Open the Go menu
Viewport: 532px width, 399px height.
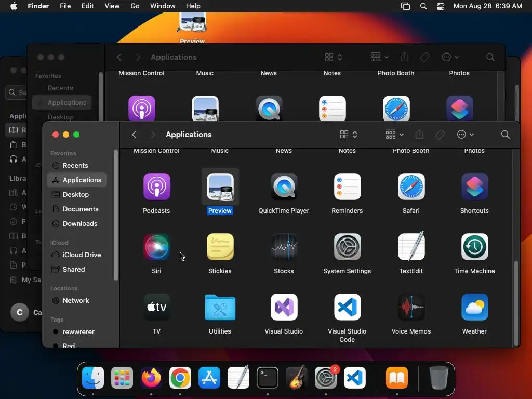135,6
